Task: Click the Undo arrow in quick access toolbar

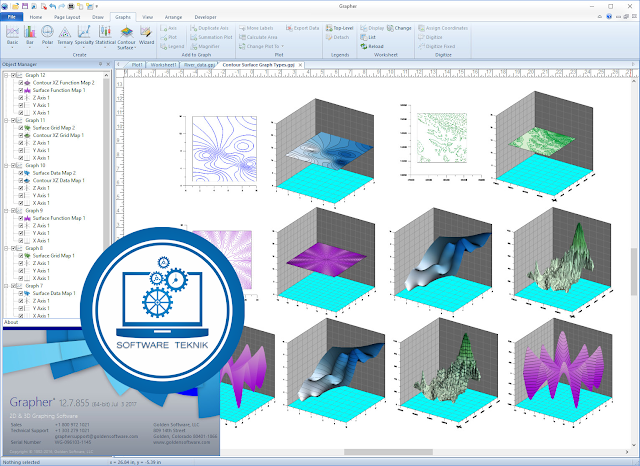Action: (53, 6)
